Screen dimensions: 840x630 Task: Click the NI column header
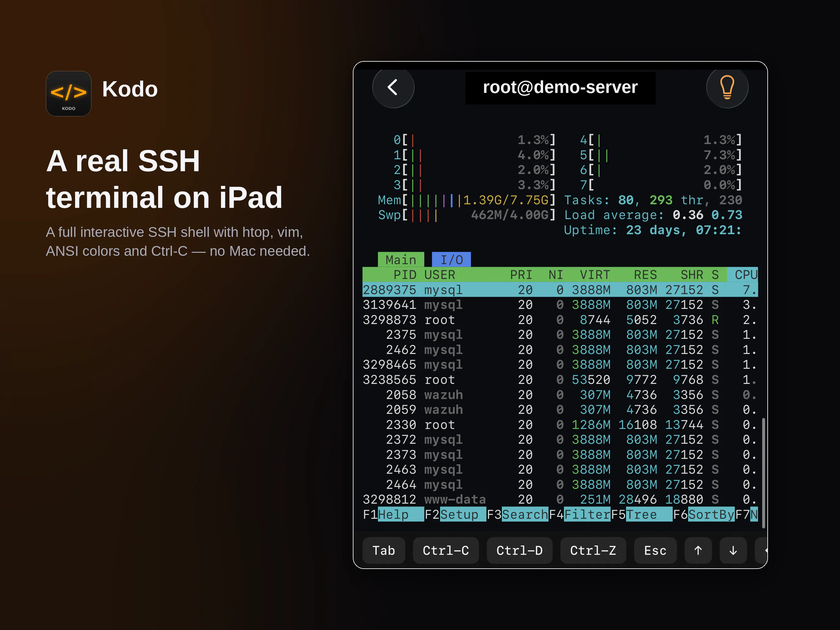[x=556, y=275]
